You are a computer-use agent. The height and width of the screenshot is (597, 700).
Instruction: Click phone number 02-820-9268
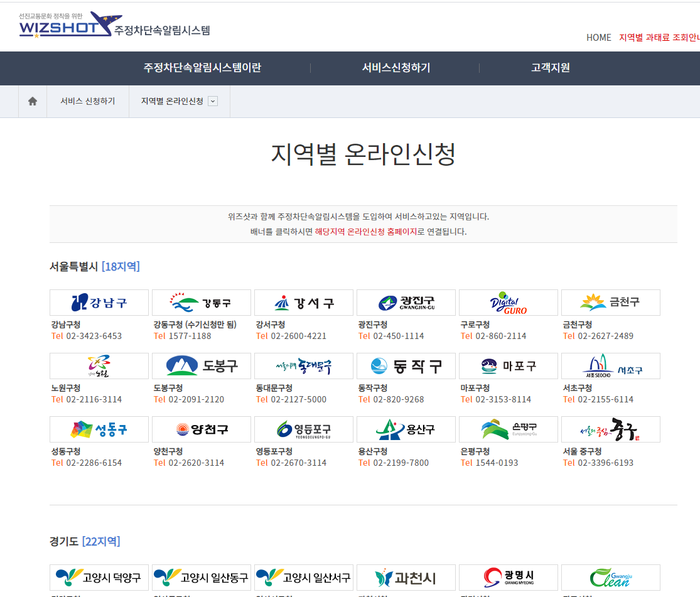(399, 400)
